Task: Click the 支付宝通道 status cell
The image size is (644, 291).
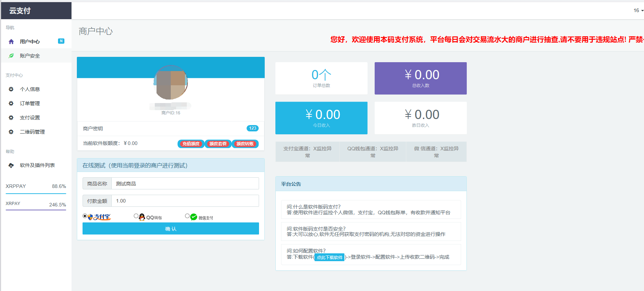Action: coord(307,152)
